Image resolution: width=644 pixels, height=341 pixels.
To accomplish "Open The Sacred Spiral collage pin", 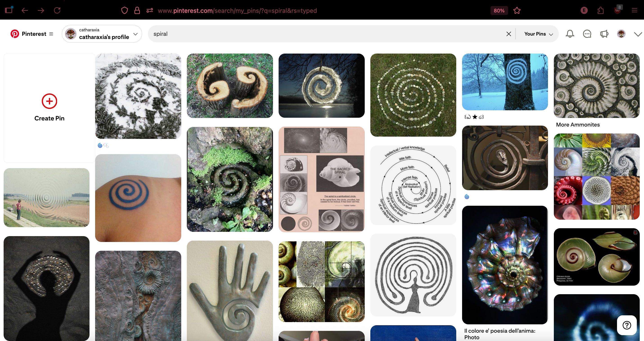I will [x=322, y=179].
